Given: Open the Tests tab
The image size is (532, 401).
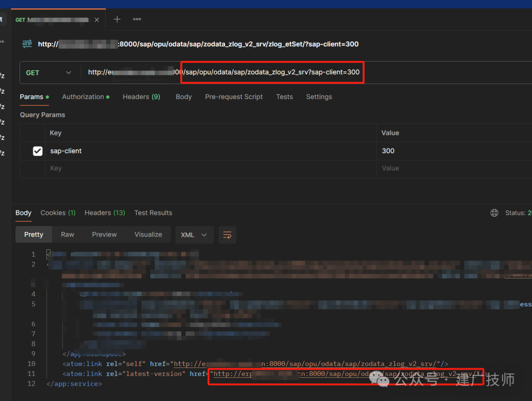Looking at the screenshot, I should tap(284, 97).
